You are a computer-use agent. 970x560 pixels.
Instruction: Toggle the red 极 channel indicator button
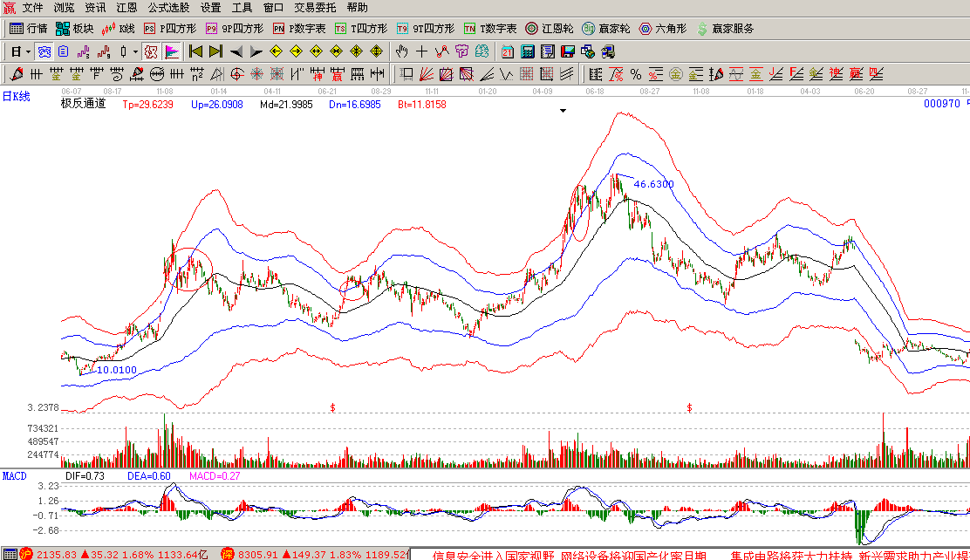pos(150,51)
